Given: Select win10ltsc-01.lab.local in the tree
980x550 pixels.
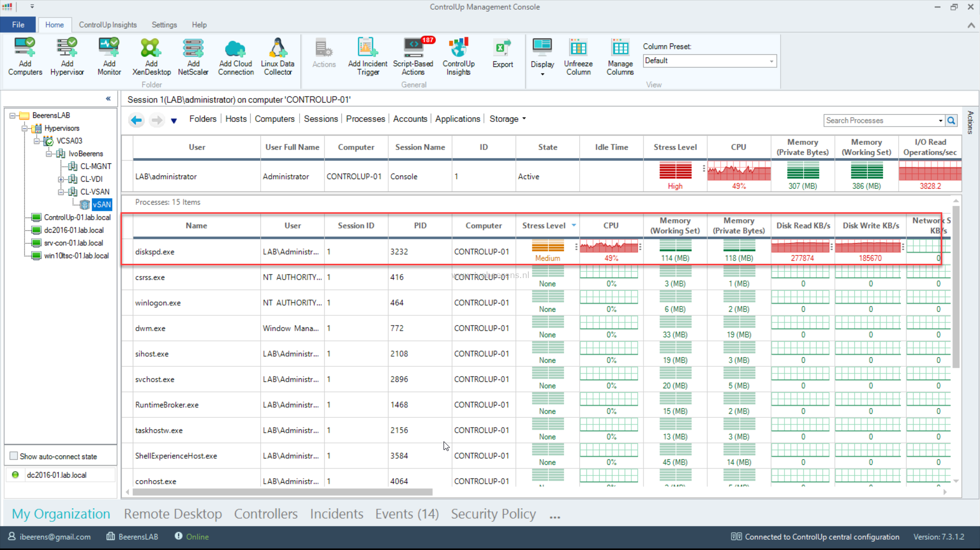Looking at the screenshot, I should tap(76, 256).
